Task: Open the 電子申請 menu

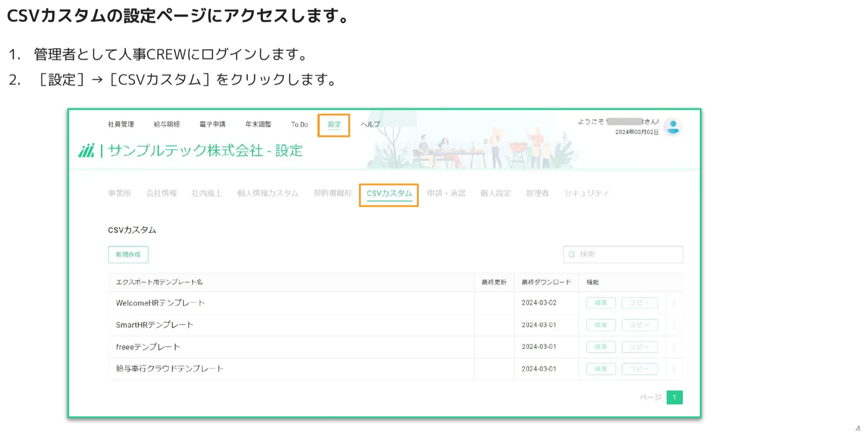Action: [212, 124]
